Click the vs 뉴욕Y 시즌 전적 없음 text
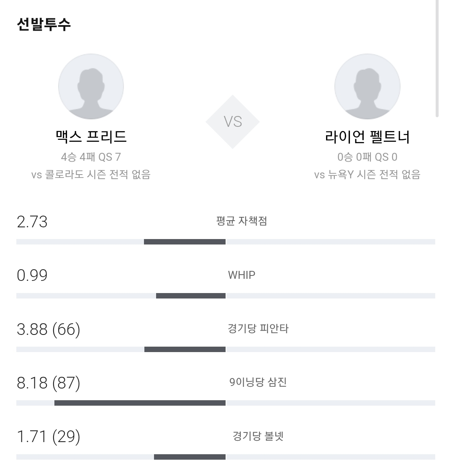Image resolution: width=452 pixels, height=476 pixels. 367,175
